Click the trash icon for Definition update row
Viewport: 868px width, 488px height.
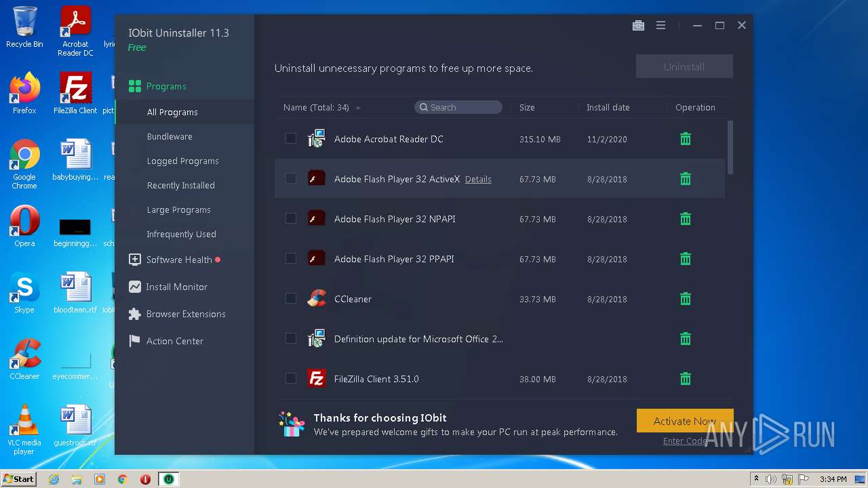pos(686,339)
